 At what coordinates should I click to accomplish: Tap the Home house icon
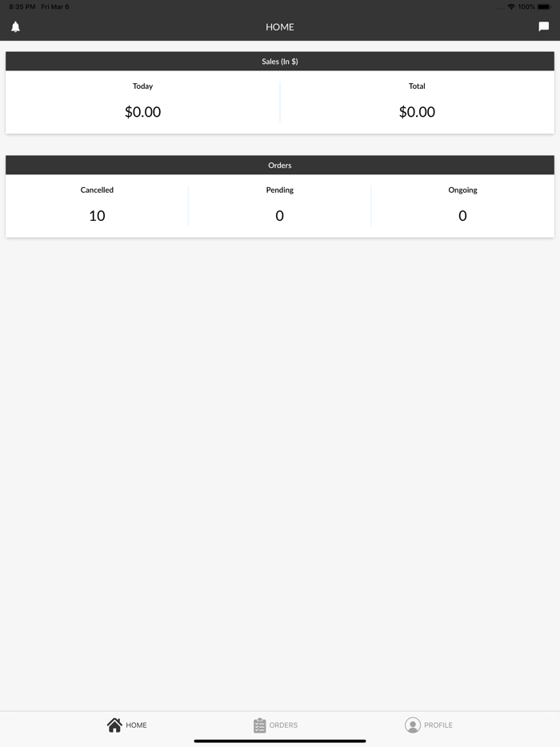click(114, 725)
